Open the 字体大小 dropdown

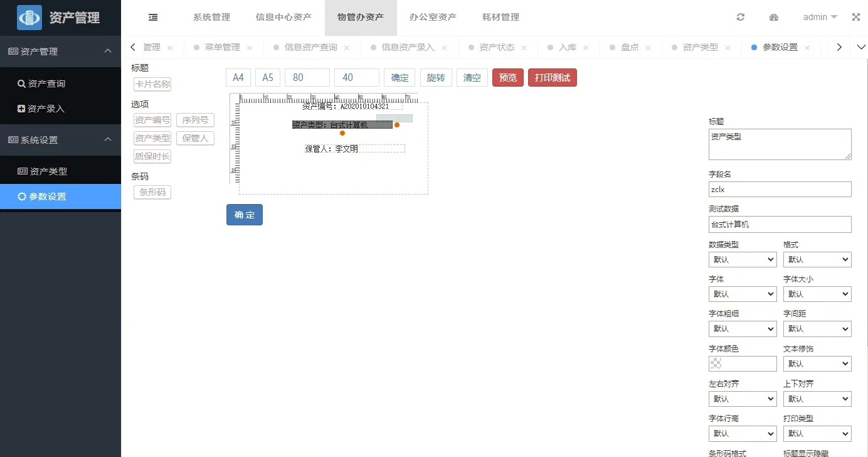817,294
